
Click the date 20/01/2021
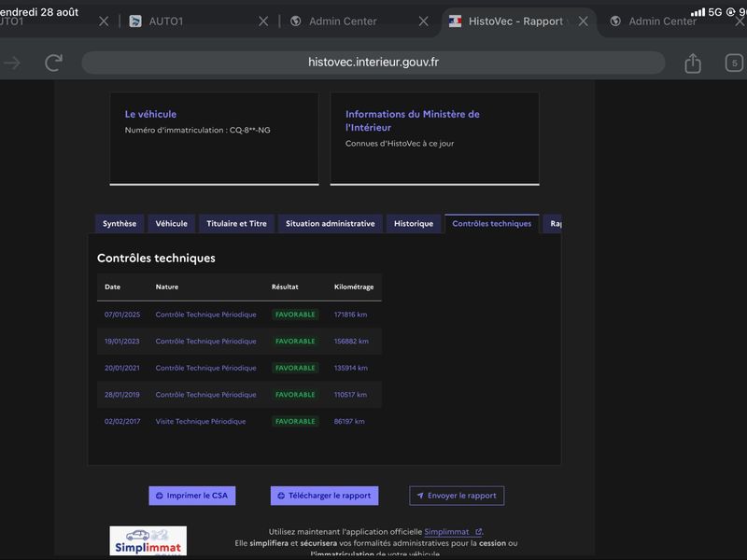click(x=122, y=368)
